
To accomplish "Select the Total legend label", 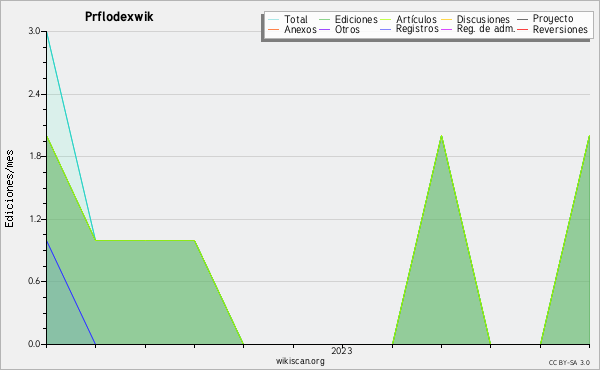I will click(x=296, y=19).
